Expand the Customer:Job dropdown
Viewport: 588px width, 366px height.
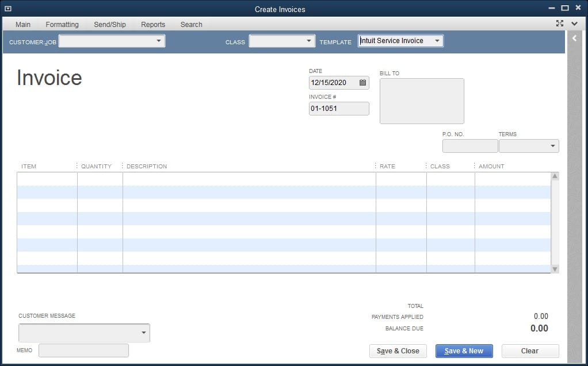point(158,41)
